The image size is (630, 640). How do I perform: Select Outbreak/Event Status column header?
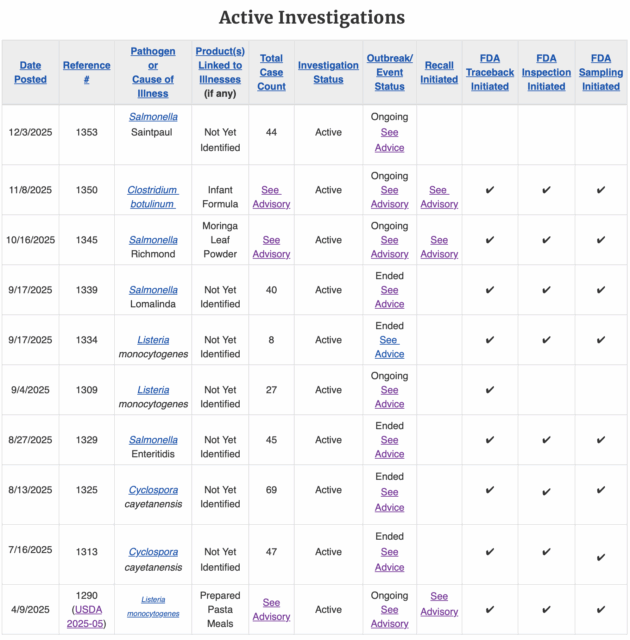pos(389,72)
